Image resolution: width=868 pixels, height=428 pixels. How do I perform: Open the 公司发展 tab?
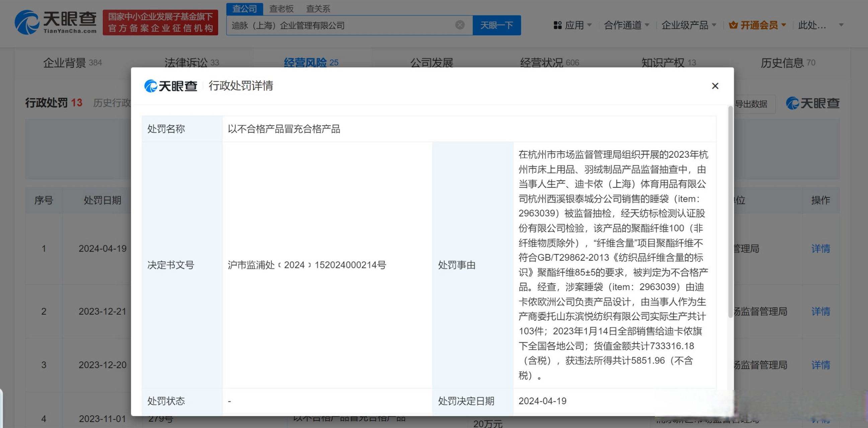tap(431, 63)
